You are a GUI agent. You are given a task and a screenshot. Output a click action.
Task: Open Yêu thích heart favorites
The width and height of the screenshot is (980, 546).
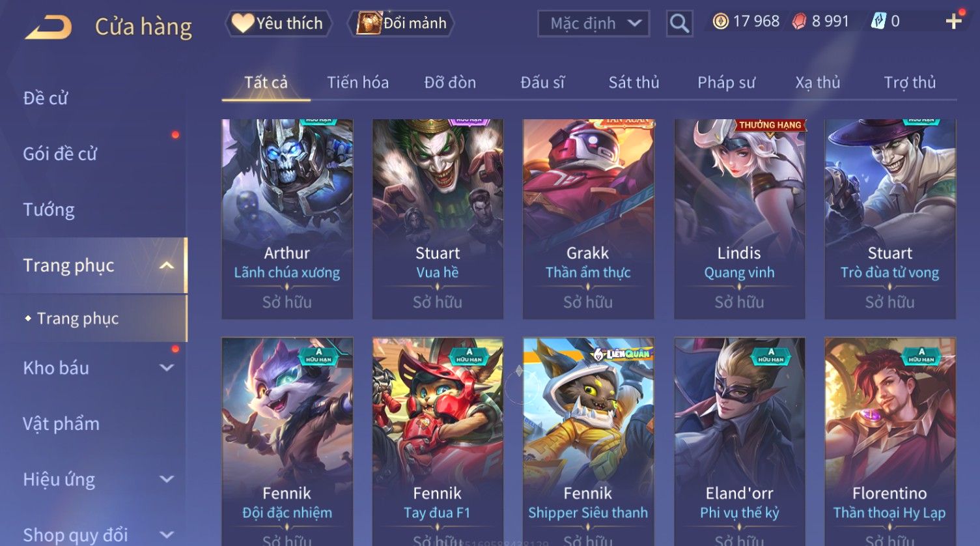pyautogui.click(x=278, y=23)
